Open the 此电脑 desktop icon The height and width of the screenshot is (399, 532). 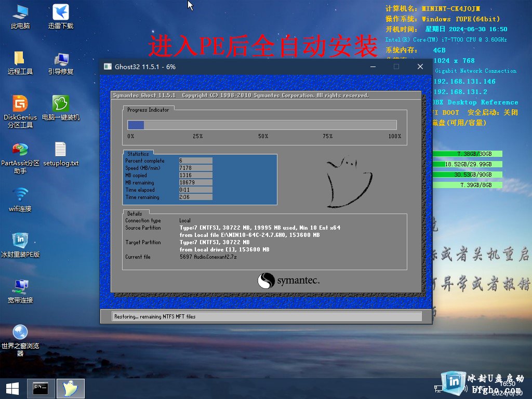click(20, 17)
